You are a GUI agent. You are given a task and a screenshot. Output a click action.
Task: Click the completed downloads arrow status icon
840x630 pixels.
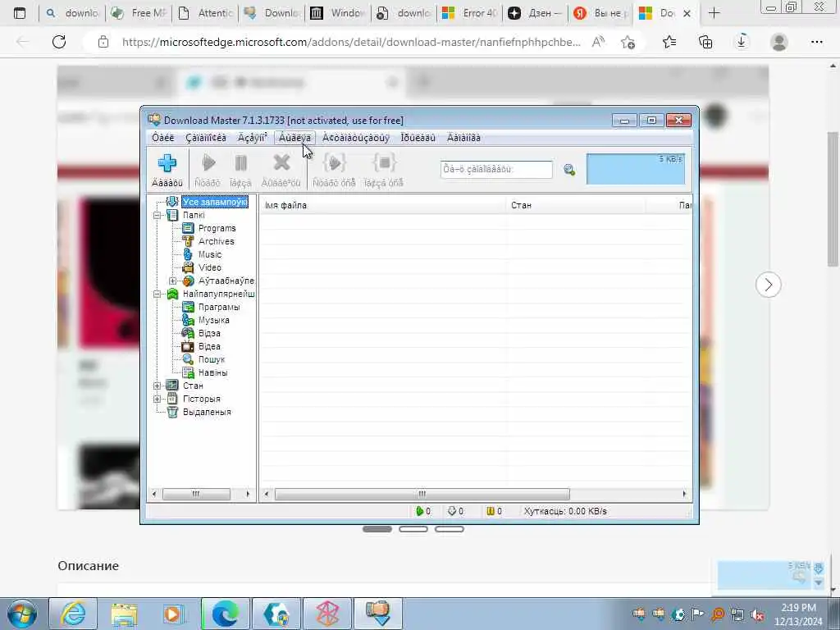coord(452,511)
